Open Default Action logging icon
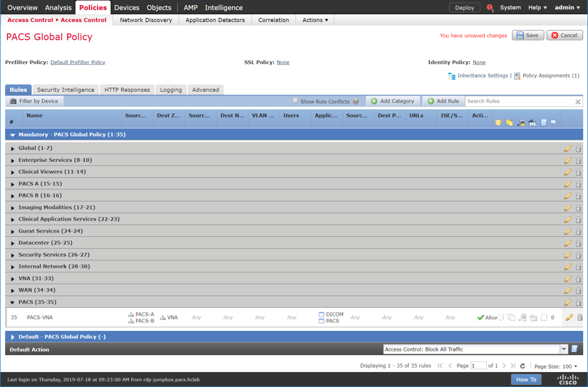588x387 pixels. click(574, 349)
